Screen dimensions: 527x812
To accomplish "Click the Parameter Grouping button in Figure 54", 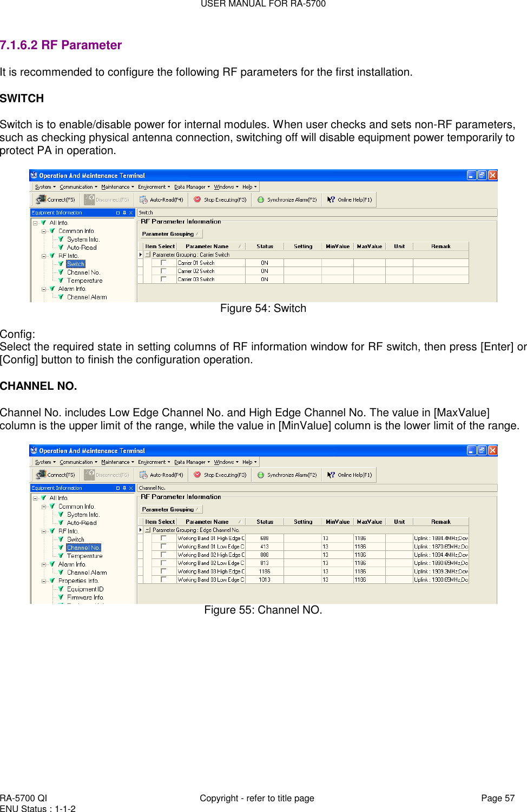I will coord(171,234).
